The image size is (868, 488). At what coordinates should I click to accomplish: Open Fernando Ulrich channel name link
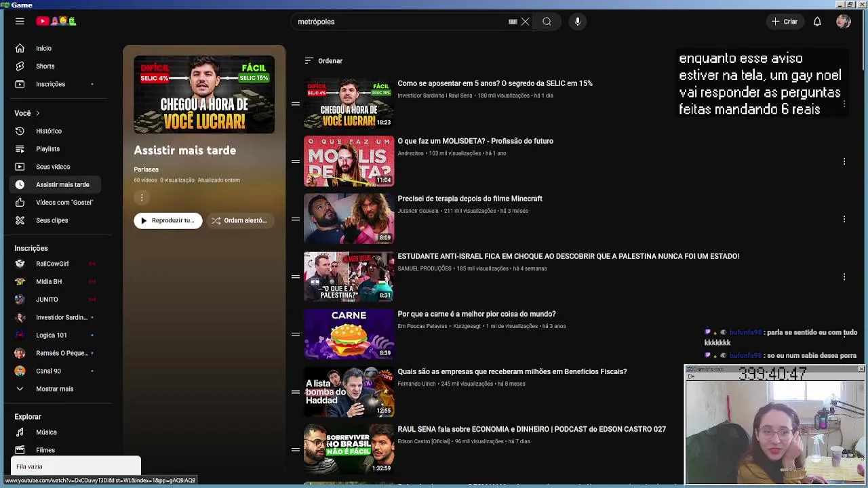coord(416,384)
